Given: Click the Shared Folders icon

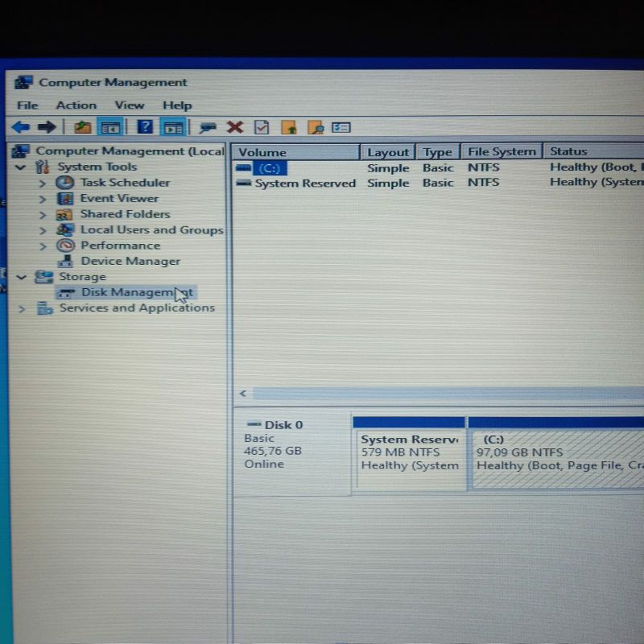Looking at the screenshot, I should tap(64, 214).
